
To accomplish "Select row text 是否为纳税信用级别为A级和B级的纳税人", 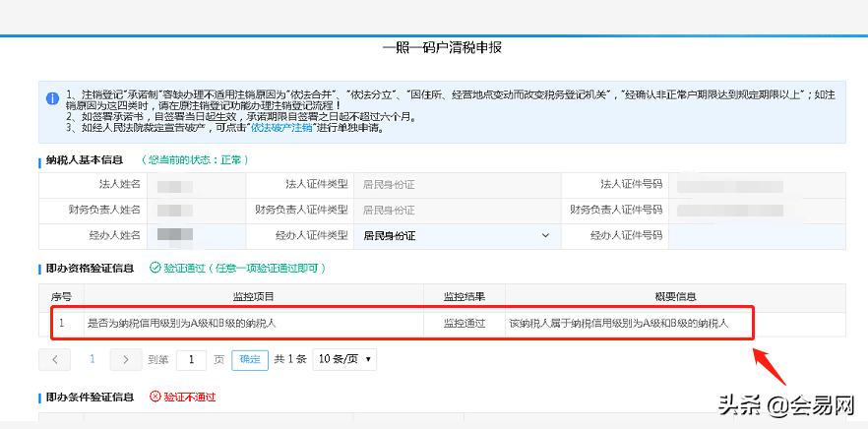I will pos(181,324).
